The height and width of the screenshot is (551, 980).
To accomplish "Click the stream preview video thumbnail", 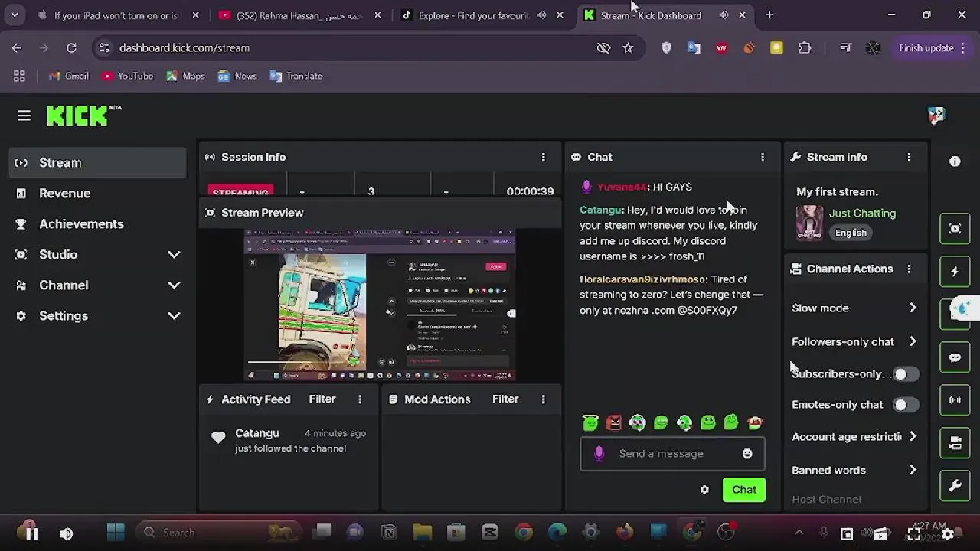I will coord(380,305).
